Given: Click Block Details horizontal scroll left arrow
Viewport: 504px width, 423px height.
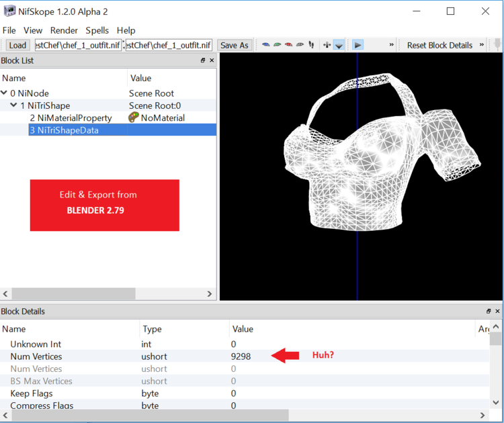Looking at the screenshot, I should (x=5, y=415).
